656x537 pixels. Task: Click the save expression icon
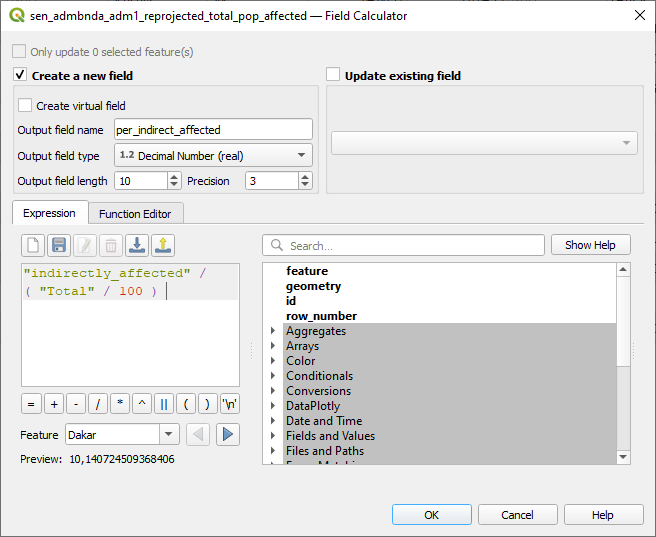(x=59, y=245)
